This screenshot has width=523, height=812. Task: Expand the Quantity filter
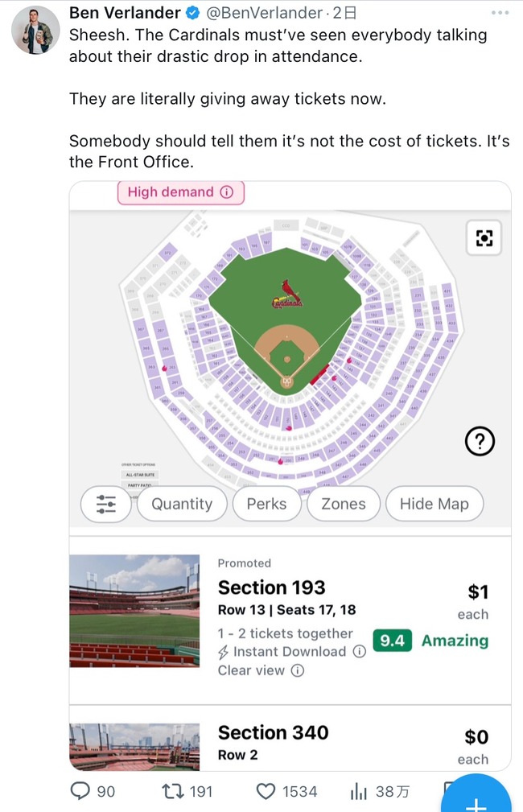click(x=182, y=504)
